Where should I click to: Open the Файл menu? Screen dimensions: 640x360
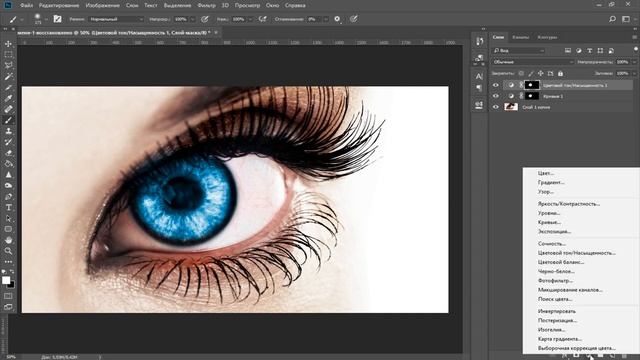[x=27, y=6]
